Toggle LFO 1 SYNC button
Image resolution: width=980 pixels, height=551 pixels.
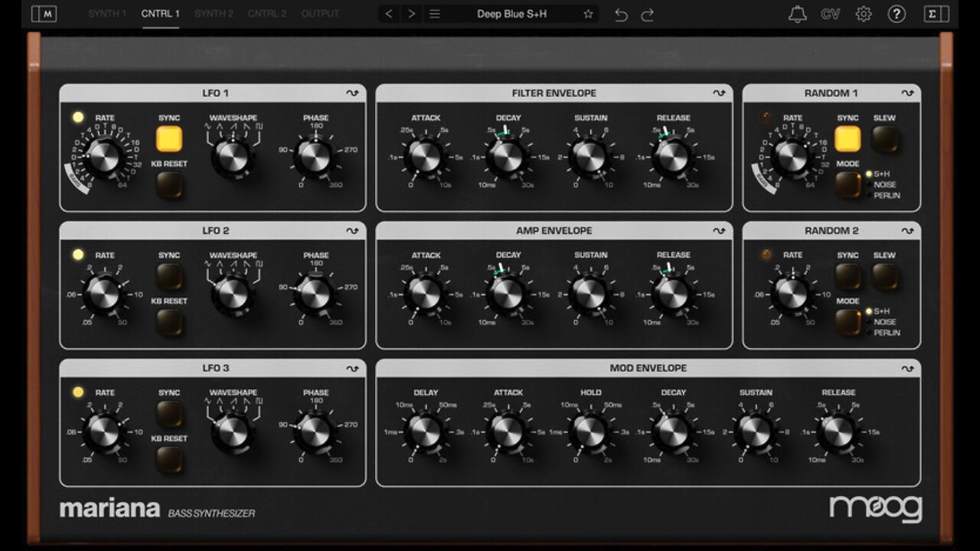[169, 139]
